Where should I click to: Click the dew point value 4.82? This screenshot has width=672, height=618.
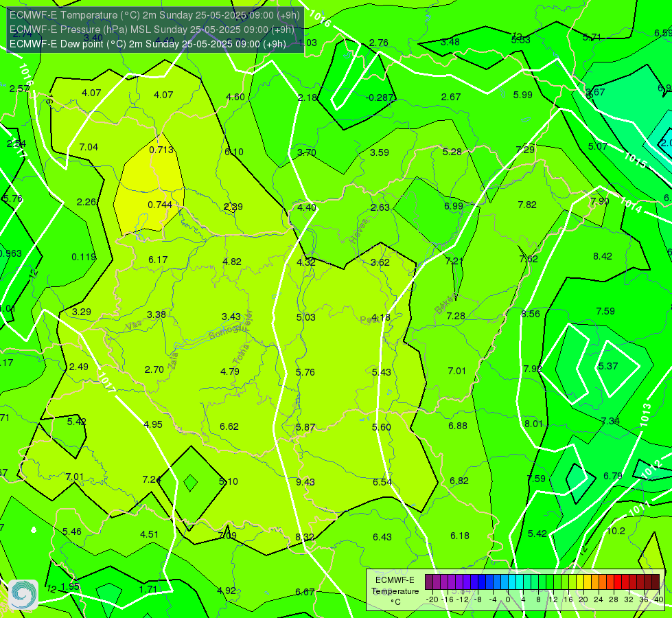pyautogui.click(x=232, y=262)
